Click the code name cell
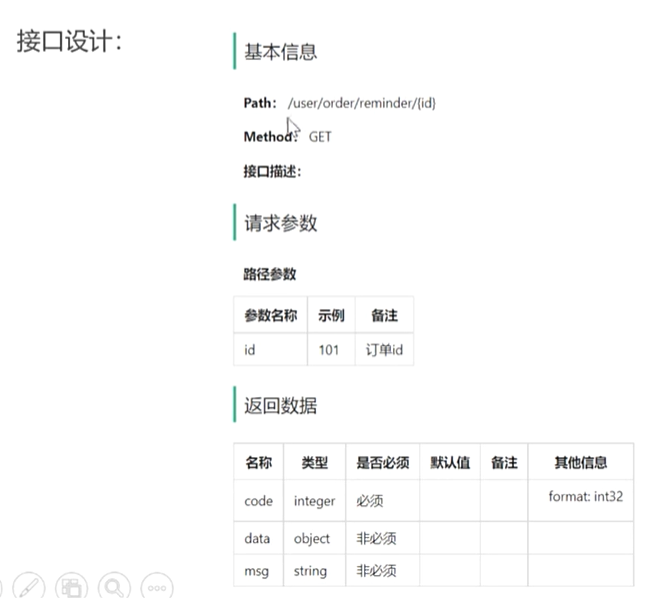The image size is (666, 598). (258, 501)
